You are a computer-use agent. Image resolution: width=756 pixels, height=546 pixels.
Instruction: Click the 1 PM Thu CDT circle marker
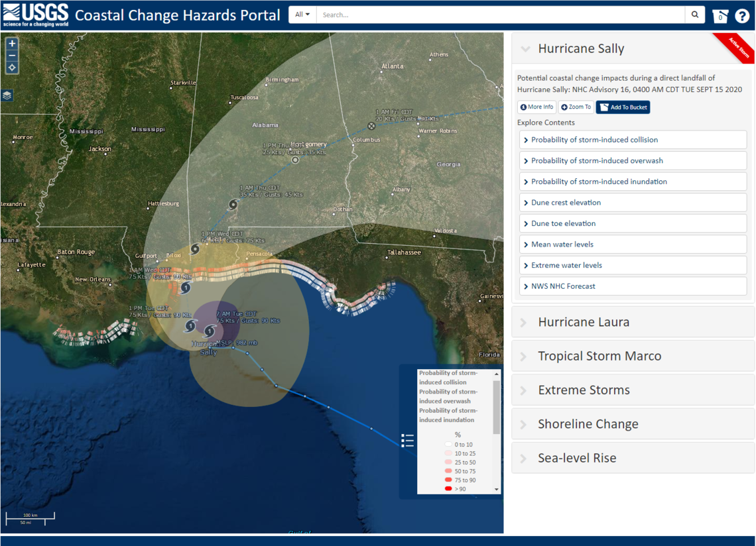tap(295, 160)
